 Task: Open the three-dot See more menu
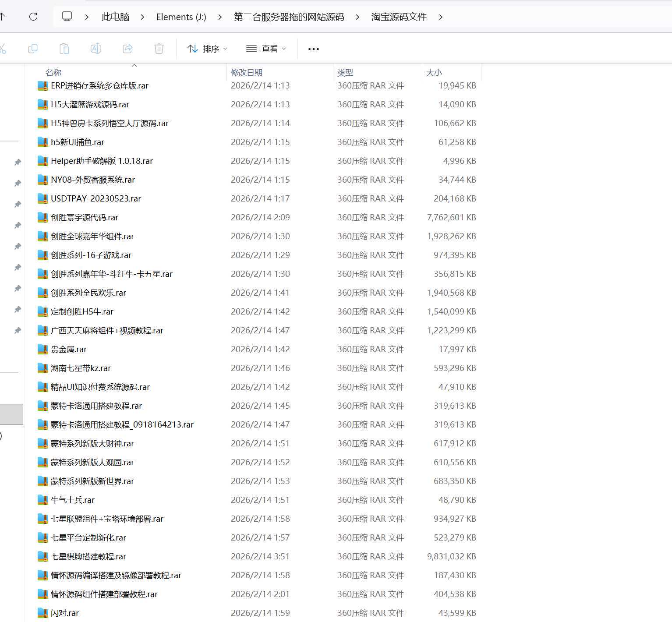coord(314,49)
